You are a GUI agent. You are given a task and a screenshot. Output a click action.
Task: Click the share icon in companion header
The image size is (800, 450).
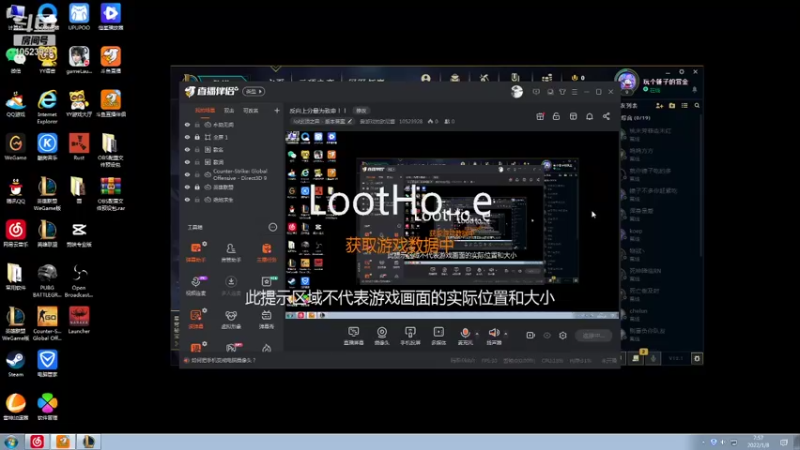pyautogui.click(x=606, y=116)
